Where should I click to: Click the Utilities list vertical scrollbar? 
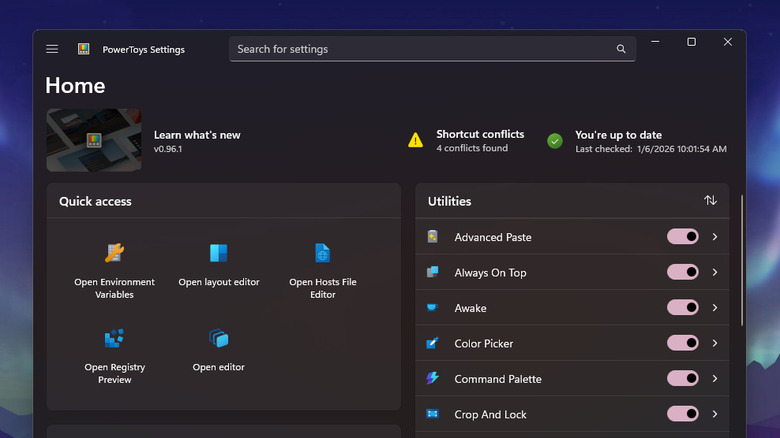pyautogui.click(x=742, y=260)
